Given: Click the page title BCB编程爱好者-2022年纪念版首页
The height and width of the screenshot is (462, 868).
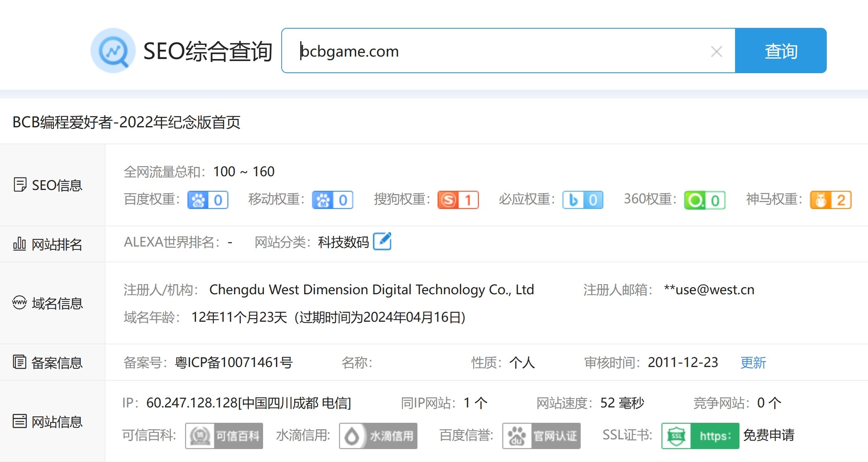Looking at the screenshot, I should pyautogui.click(x=126, y=122).
